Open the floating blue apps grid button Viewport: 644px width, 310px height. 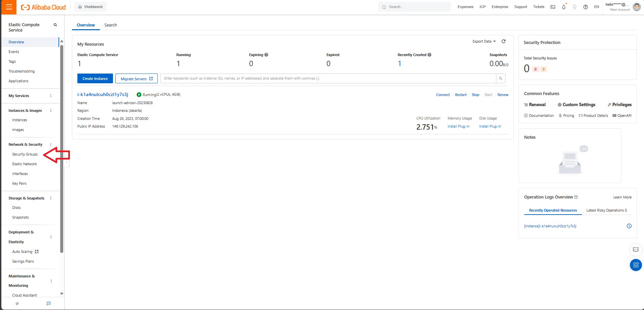pyautogui.click(x=636, y=265)
